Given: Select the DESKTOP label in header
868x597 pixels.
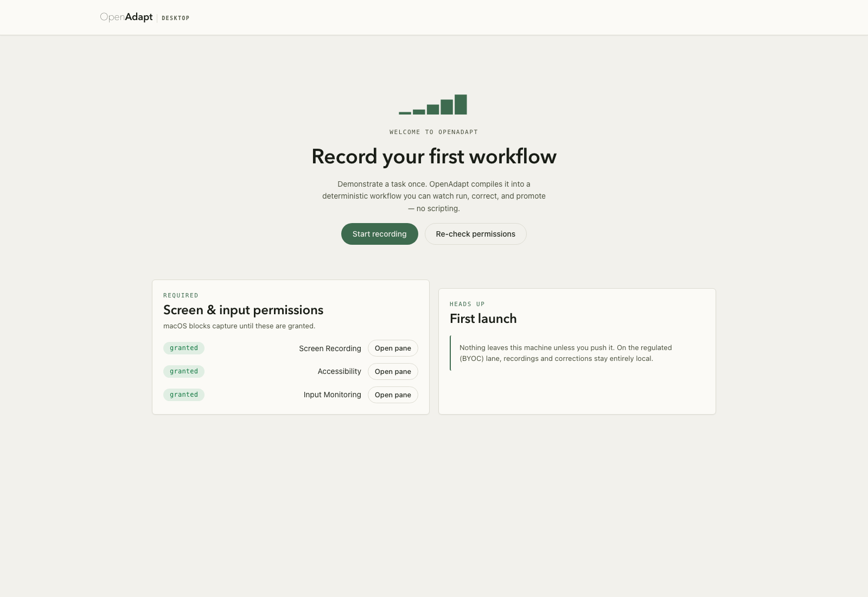Looking at the screenshot, I should tap(176, 18).
